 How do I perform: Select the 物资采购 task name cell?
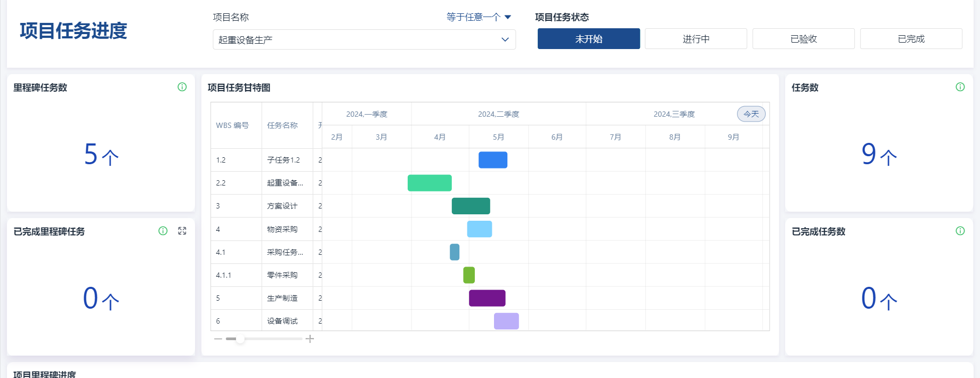pos(287,229)
